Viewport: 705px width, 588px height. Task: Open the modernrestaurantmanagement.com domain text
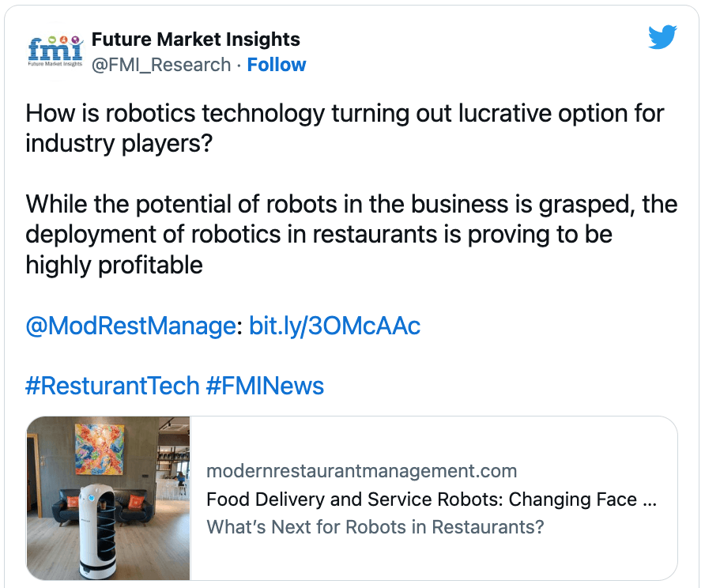point(361,472)
